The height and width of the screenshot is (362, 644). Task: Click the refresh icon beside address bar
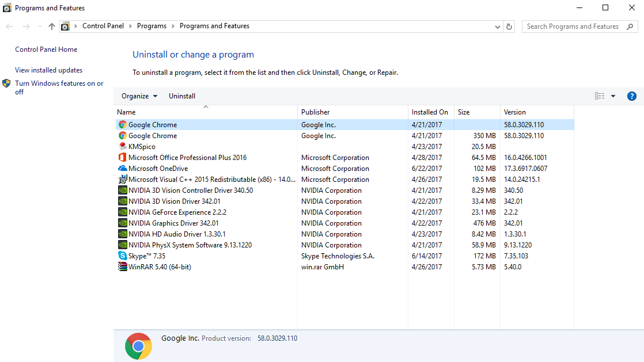point(509,26)
